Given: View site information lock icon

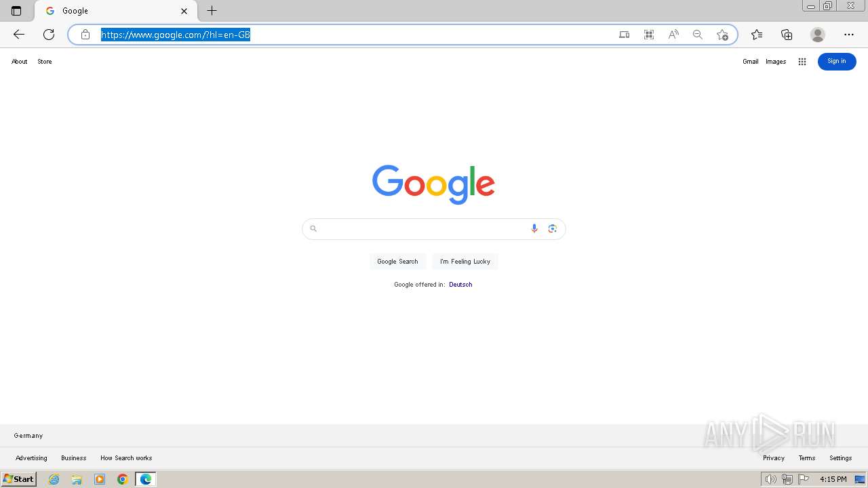Looking at the screenshot, I should point(85,35).
